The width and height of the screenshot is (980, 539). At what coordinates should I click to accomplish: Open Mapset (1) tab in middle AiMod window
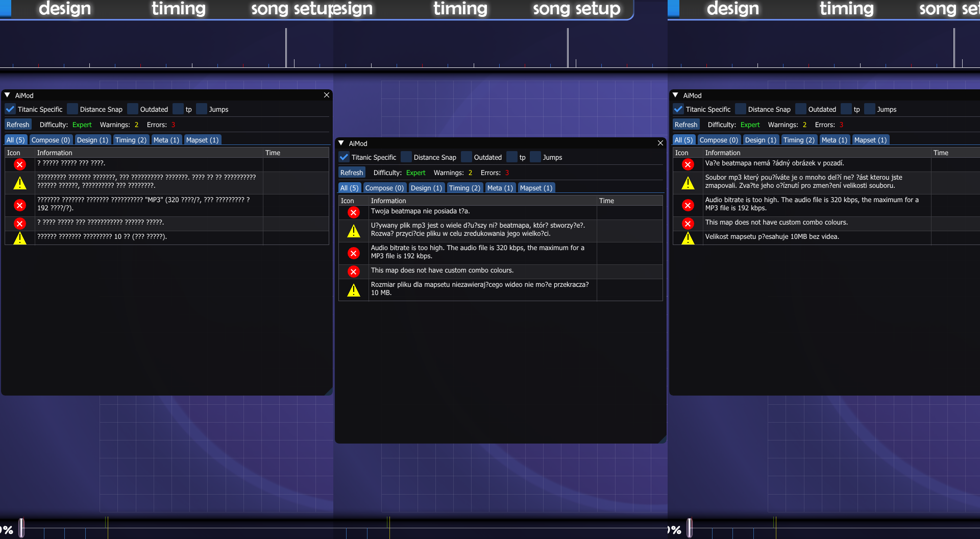tap(536, 188)
